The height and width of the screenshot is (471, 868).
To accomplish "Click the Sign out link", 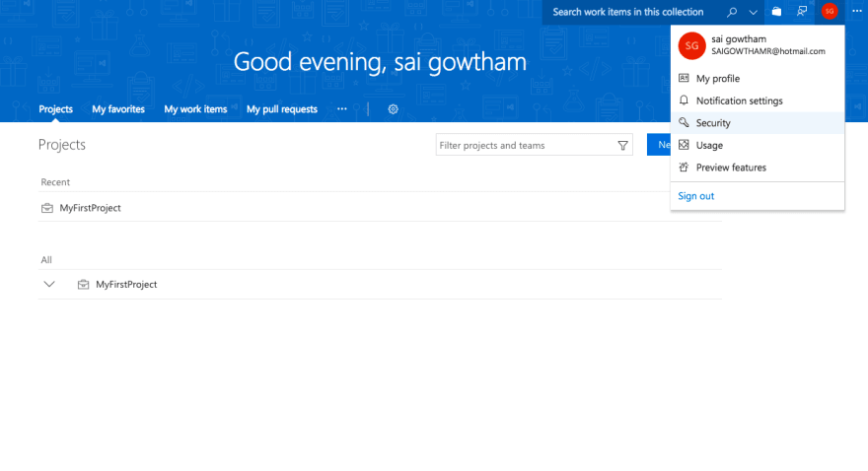I will (695, 196).
